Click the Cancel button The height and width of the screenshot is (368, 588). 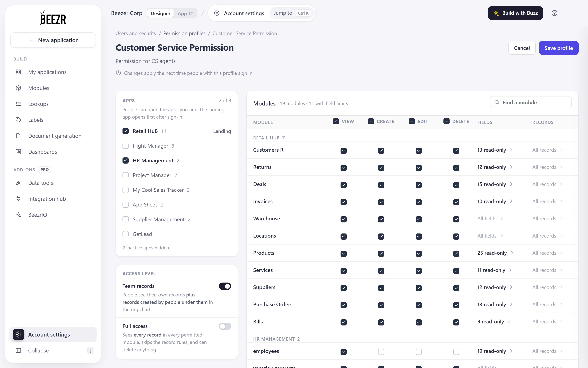522,48
